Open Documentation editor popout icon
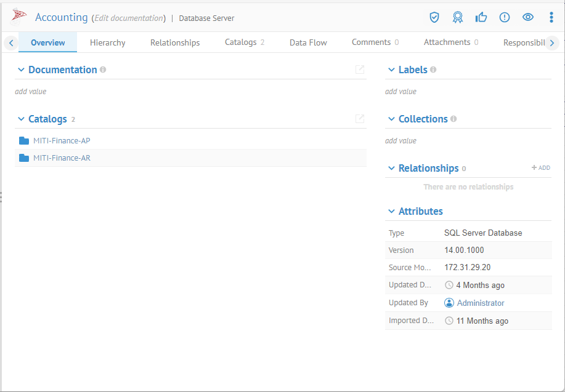 coord(360,70)
